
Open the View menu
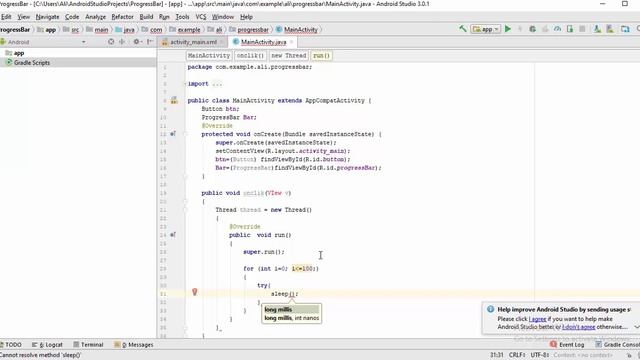pos(23,17)
